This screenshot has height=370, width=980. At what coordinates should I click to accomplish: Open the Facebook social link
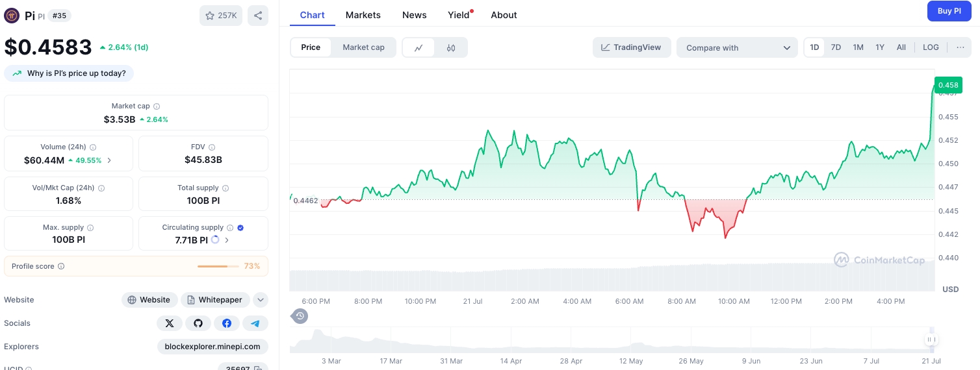tap(227, 323)
